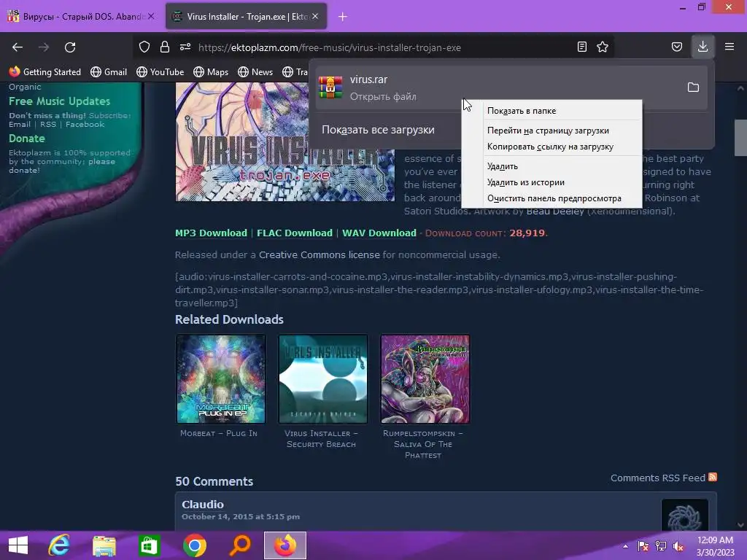Open the Getting Started bookmark
Viewport: 747px width, 560px height.
(45, 72)
